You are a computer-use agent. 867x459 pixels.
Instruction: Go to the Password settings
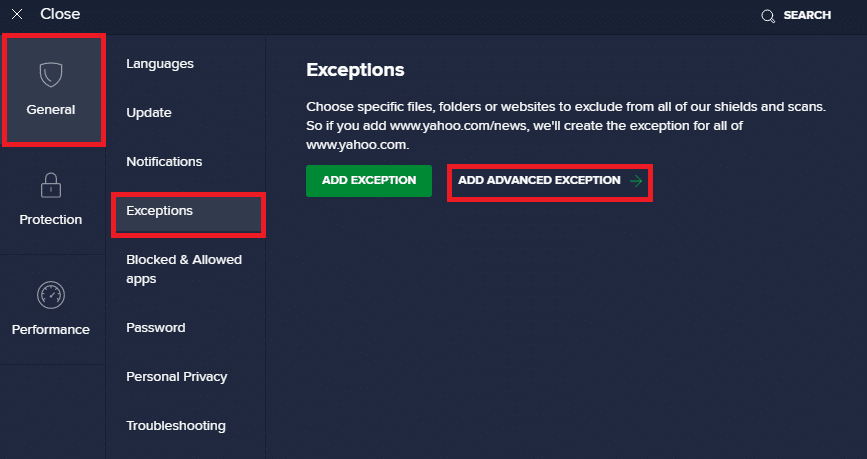pyautogui.click(x=155, y=328)
